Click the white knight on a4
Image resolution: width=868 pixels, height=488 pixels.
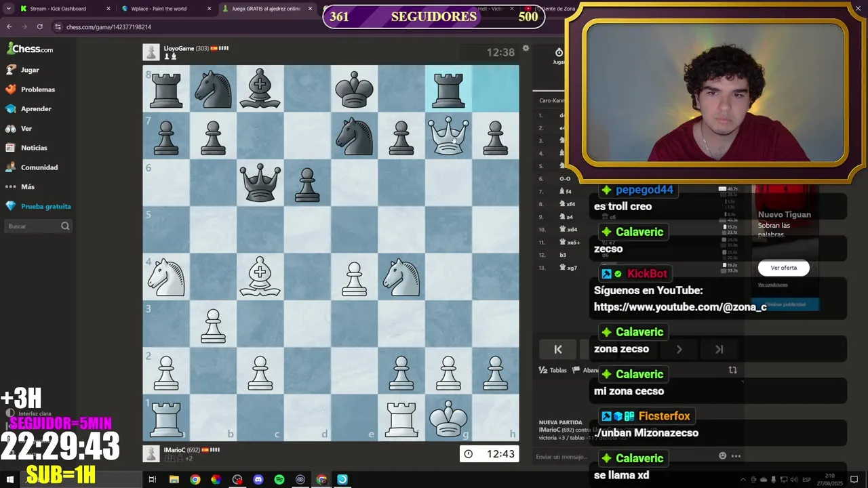click(166, 277)
